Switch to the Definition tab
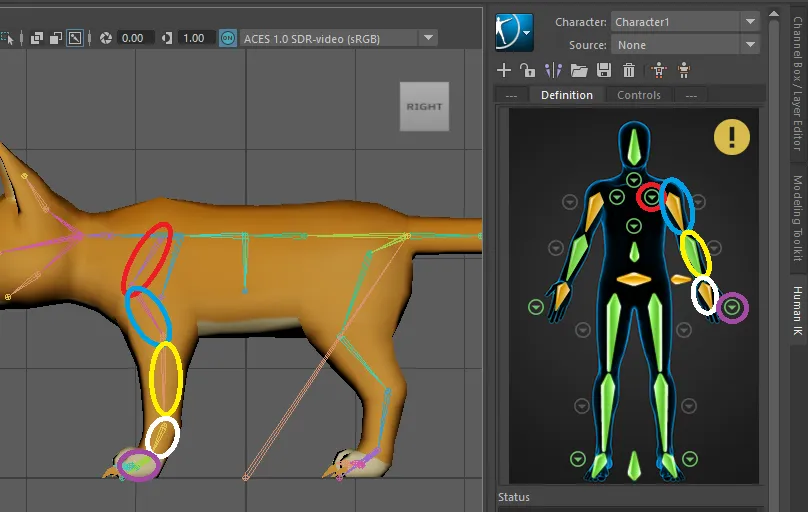Screen dimensions: 808x512 [x=566, y=95]
